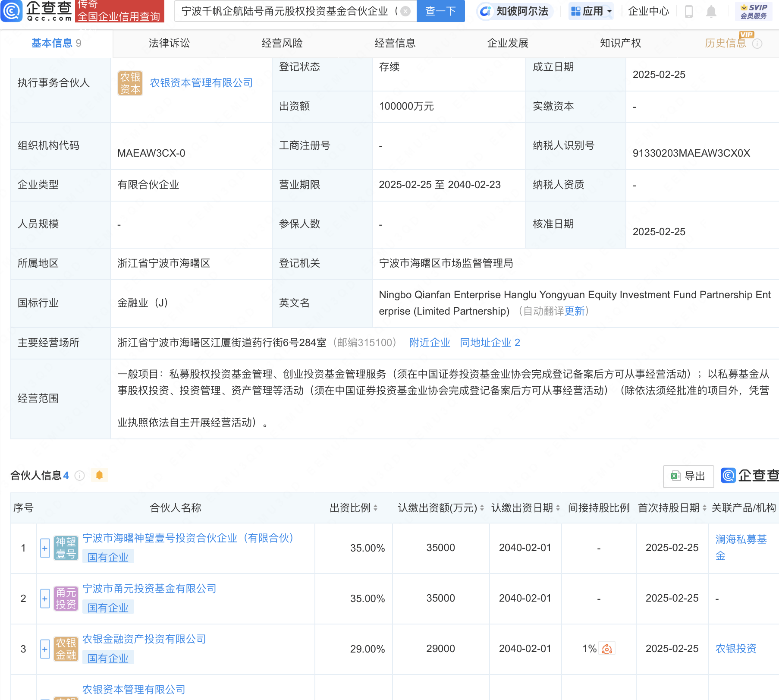Switch to 基本信息 tab
The width and height of the screenshot is (779, 700).
click(57, 43)
